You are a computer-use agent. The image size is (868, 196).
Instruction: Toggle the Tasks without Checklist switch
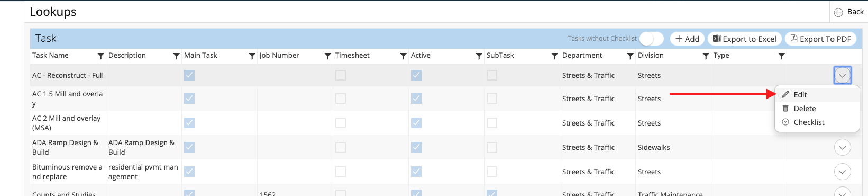click(651, 39)
